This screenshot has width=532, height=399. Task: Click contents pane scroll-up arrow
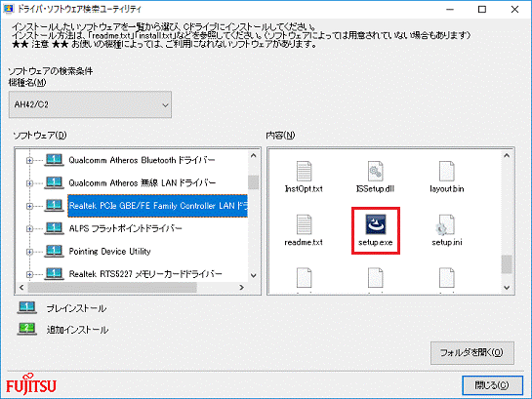[507, 155]
